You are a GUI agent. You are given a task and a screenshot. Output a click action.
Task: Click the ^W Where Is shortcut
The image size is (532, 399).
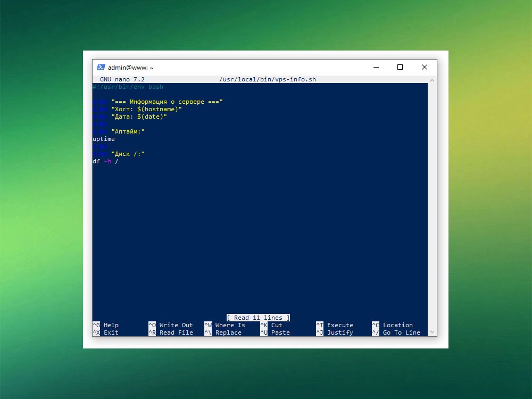coord(225,325)
